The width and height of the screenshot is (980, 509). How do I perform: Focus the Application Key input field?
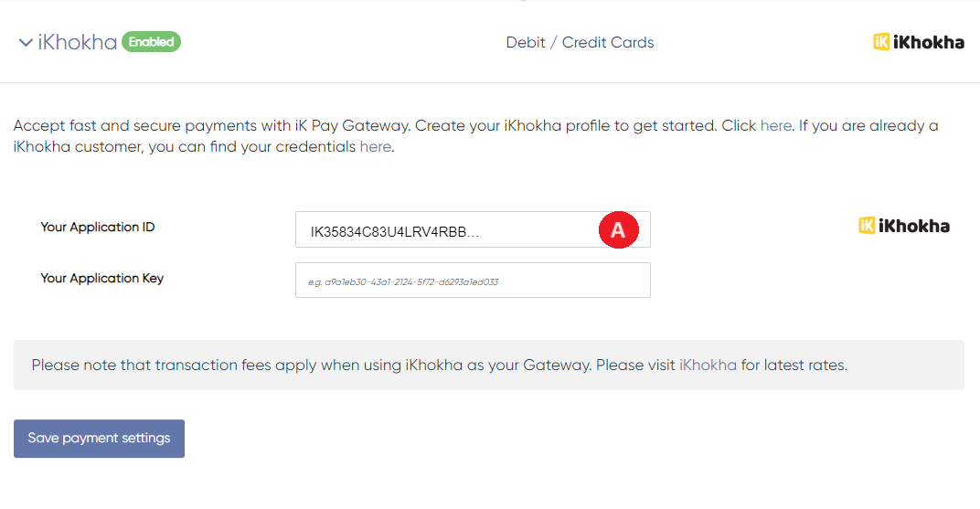[x=472, y=281]
